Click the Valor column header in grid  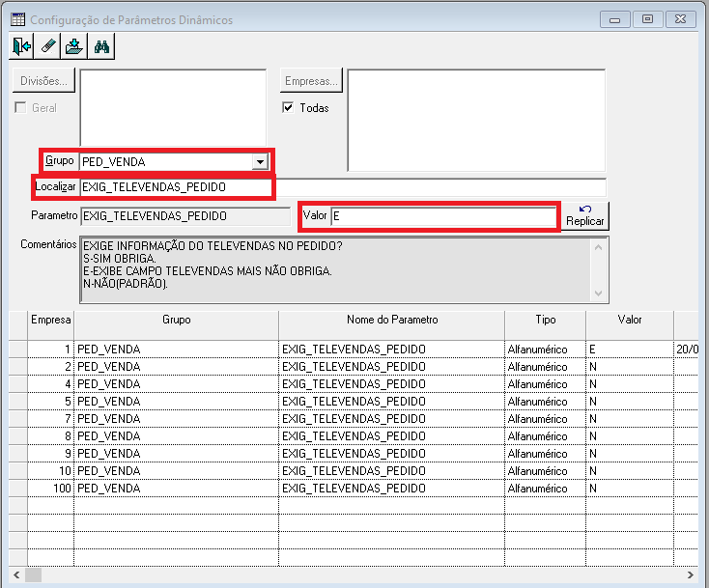point(630,325)
